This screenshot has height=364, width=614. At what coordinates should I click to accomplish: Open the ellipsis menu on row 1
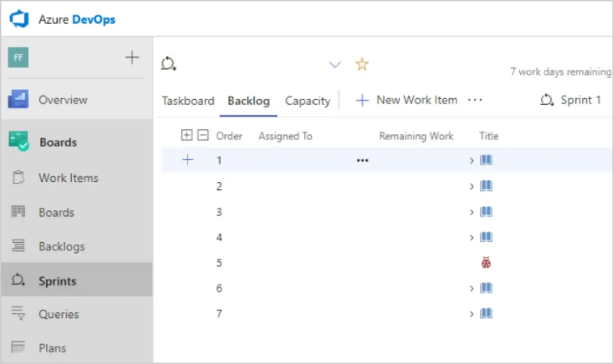362,159
